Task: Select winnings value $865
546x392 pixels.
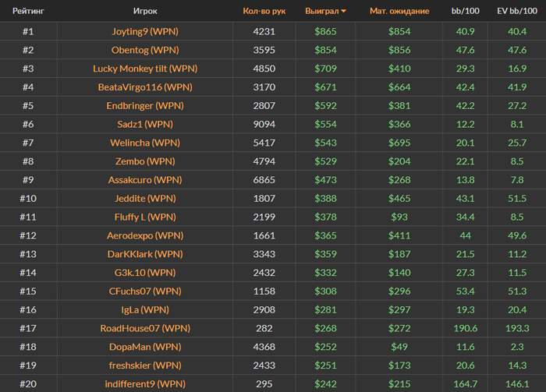Action: click(325, 32)
